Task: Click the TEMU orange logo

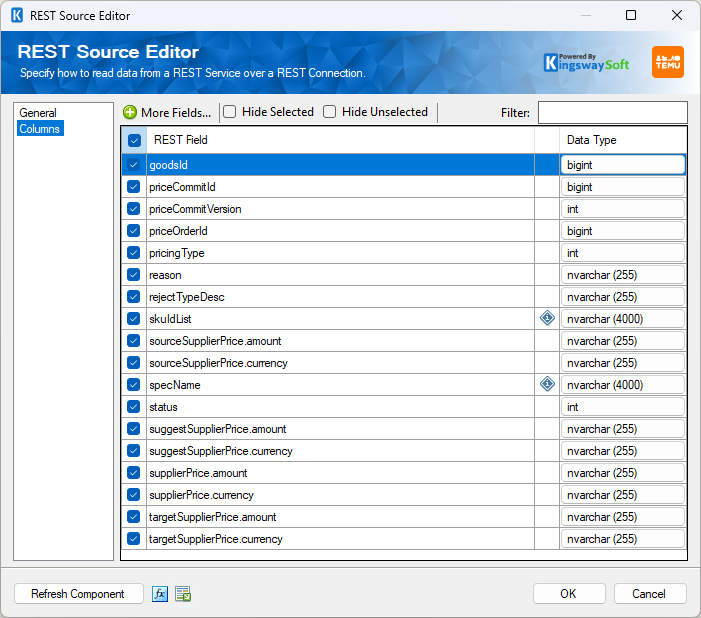Action: [x=667, y=62]
